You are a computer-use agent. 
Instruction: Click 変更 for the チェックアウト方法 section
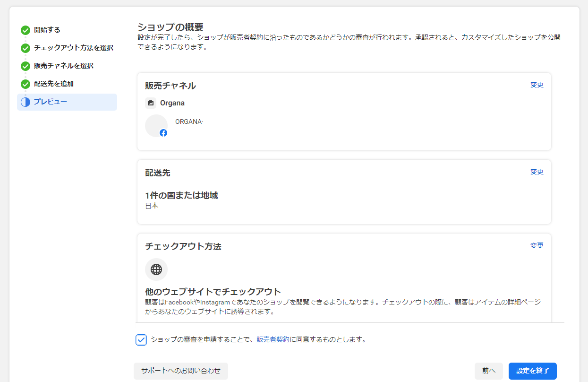(x=537, y=245)
